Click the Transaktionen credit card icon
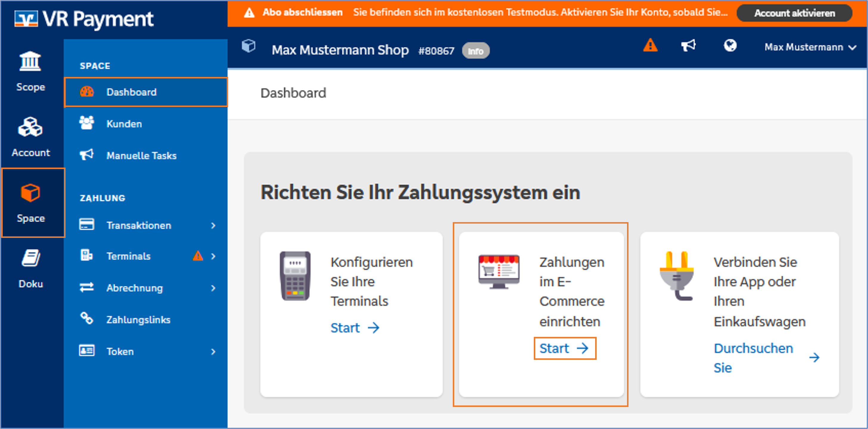868x429 pixels. point(87,224)
